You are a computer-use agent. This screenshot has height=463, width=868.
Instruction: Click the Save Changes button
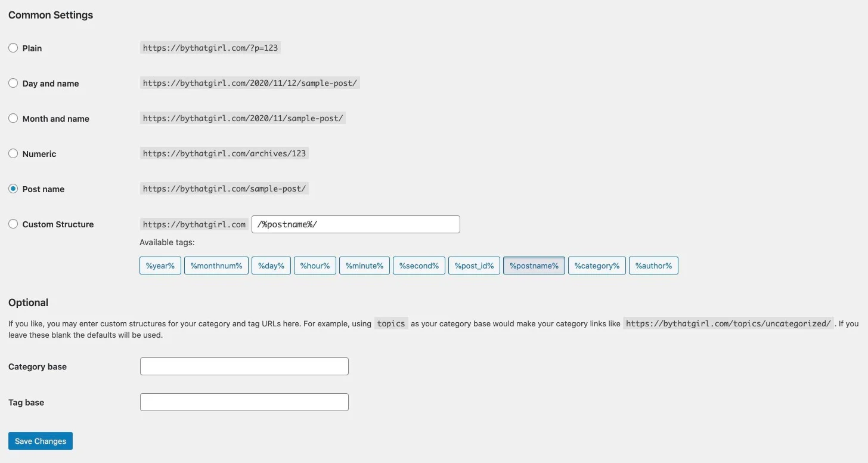click(x=40, y=440)
